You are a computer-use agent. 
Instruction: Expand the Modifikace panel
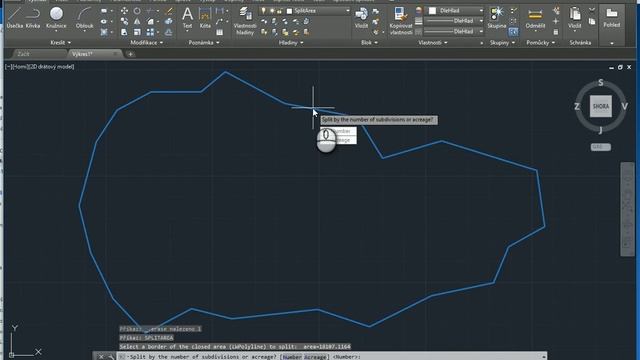[147, 42]
